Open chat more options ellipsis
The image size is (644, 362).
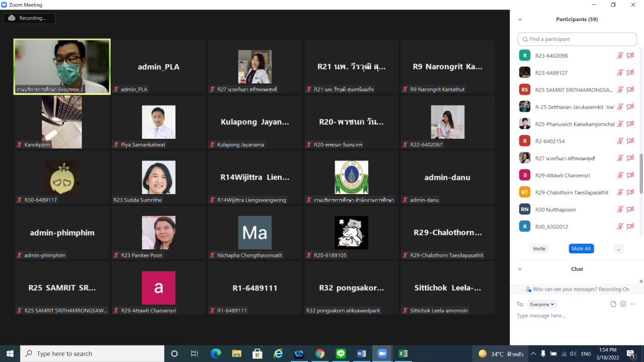click(x=633, y=304)
